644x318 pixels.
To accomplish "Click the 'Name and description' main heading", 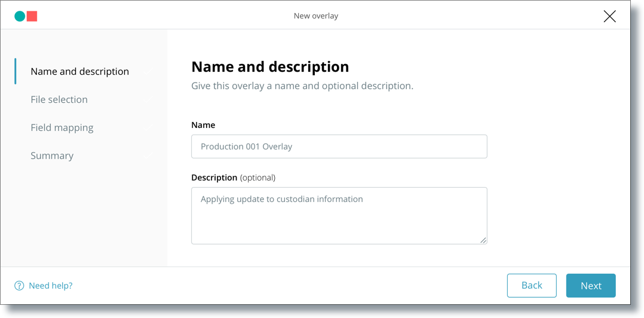I will click(x=270, y=66).
